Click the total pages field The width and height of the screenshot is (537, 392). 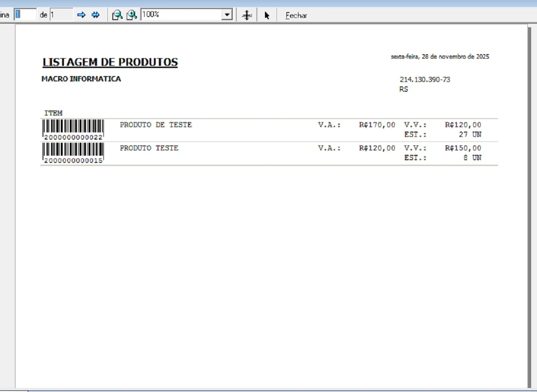[61, 15]
